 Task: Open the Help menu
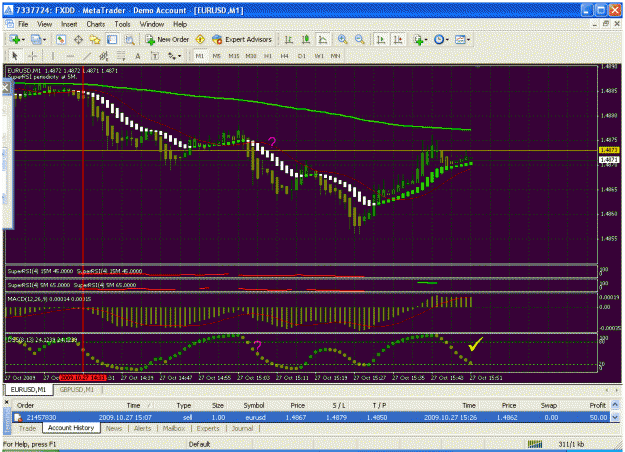pyautogui.click(x=180, y=24)
